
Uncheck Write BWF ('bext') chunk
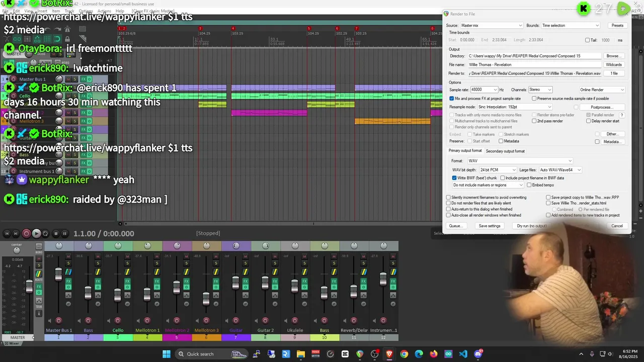pyautogui.click(x=455, y=178)
